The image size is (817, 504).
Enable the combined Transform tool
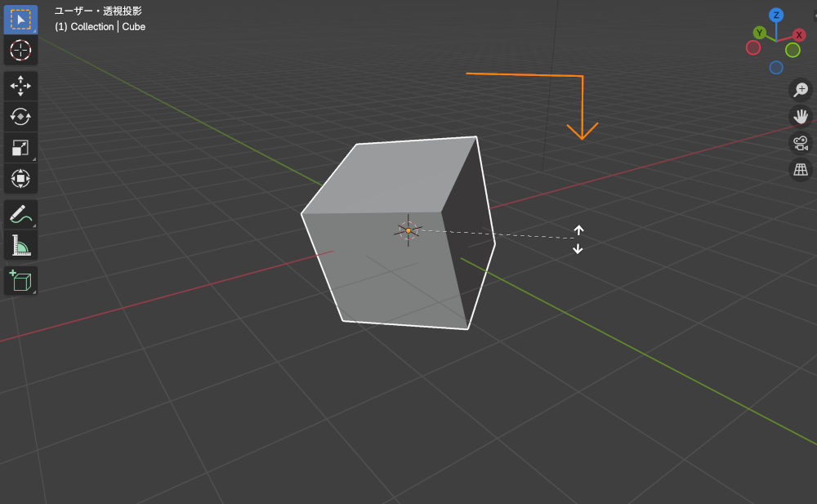coord(20,178)
